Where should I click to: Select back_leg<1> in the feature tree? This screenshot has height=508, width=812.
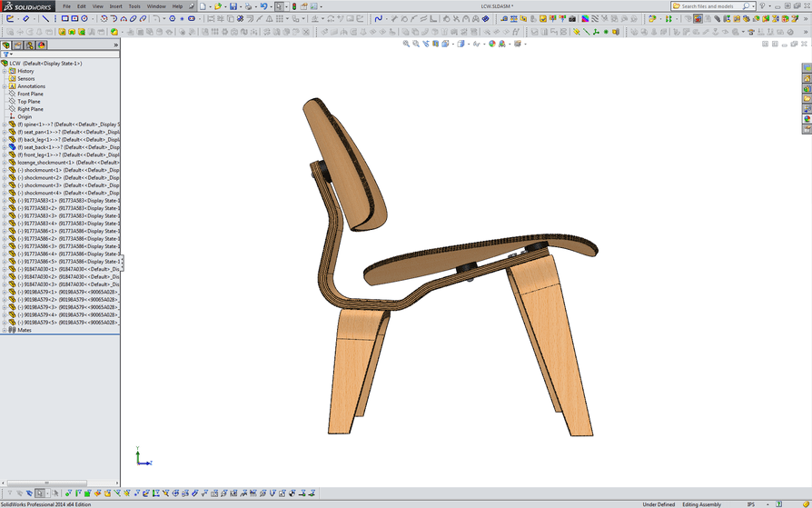(x=68, y=140)
